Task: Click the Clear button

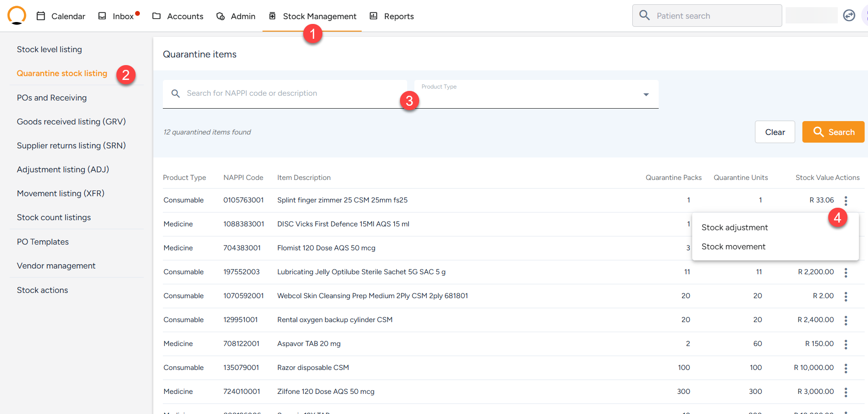Action: pyautogui.click(x=775, y=132)
